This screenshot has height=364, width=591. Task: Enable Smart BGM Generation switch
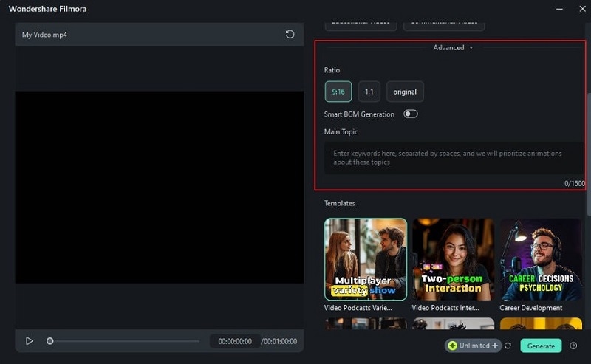click(411, 114)
